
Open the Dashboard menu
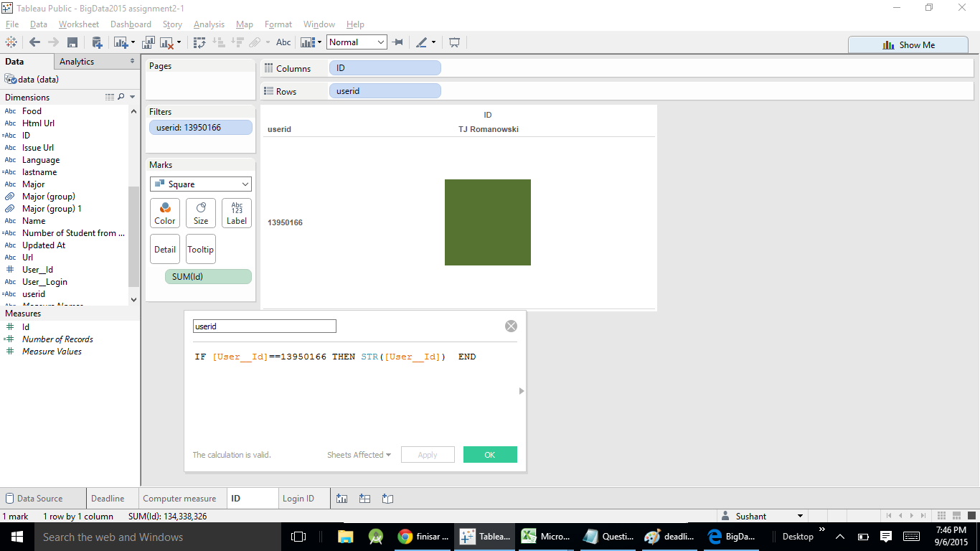(131, 24)
